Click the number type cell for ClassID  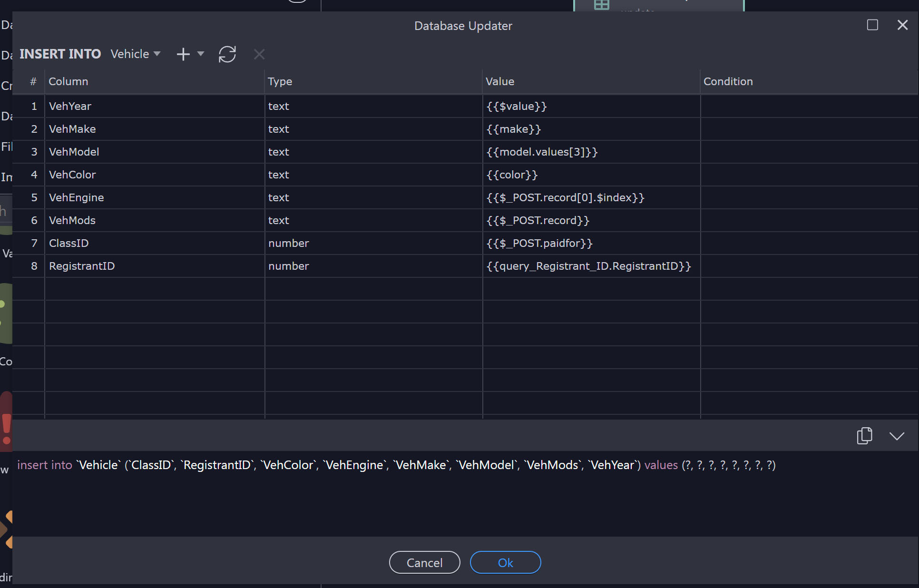pos(373,243)
